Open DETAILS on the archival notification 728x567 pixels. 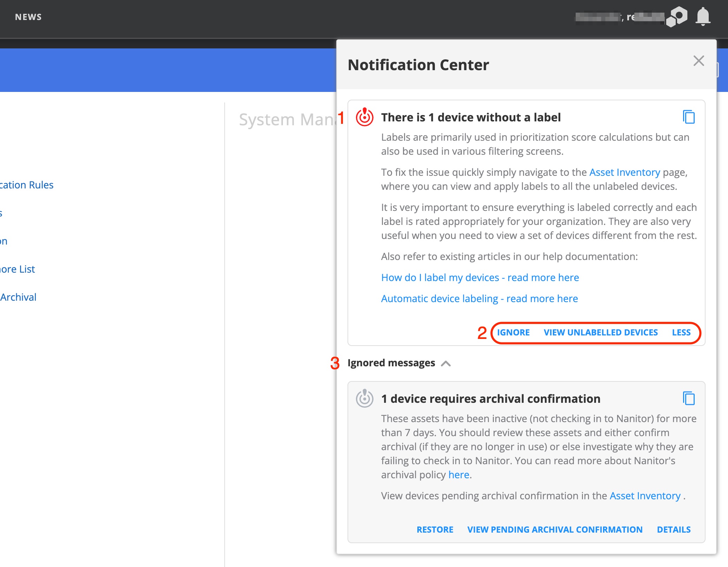point(674,529)
